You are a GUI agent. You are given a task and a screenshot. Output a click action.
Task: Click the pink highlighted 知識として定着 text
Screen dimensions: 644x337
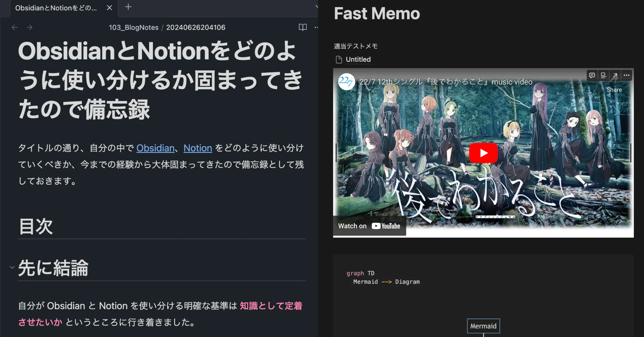271,306
